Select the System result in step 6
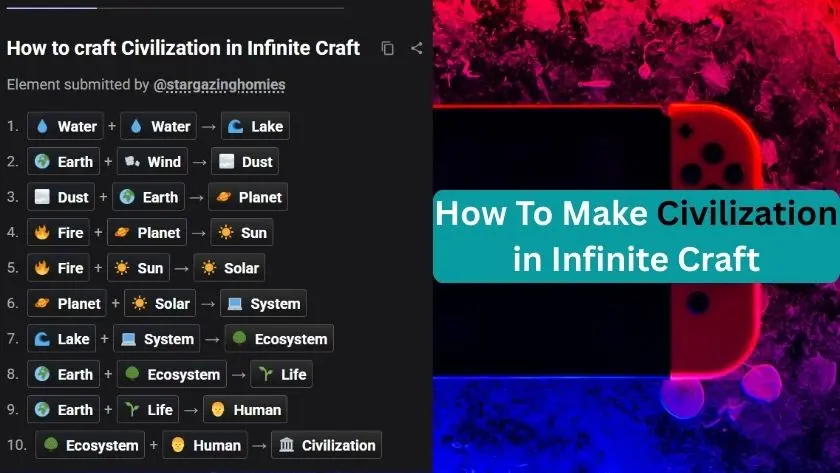840x473 pixels. point(264,303)
